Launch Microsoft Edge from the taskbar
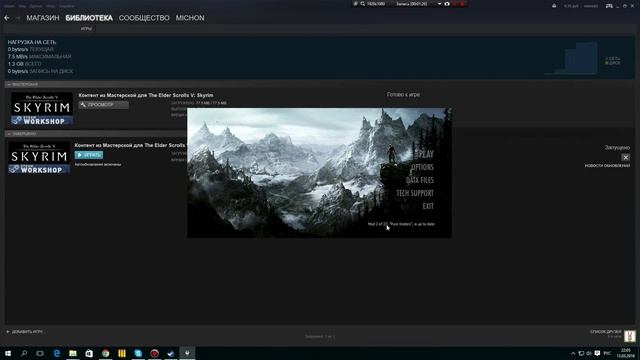 coord(57,353)
